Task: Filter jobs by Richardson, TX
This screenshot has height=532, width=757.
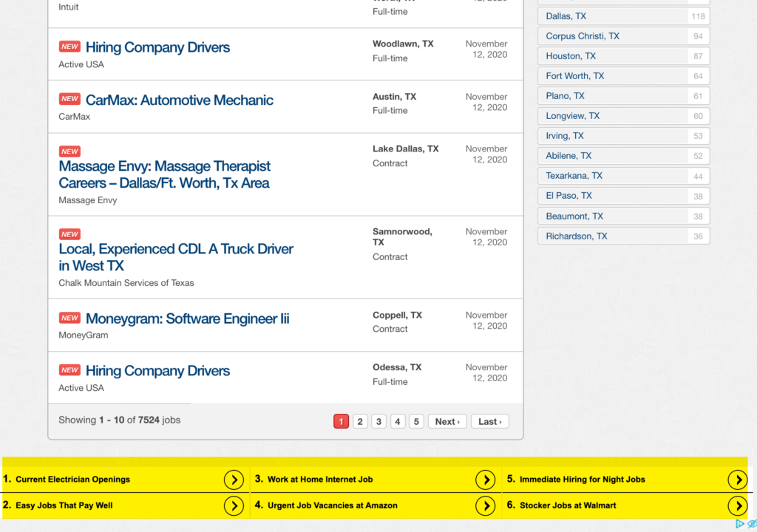Action: click(623, 236)
